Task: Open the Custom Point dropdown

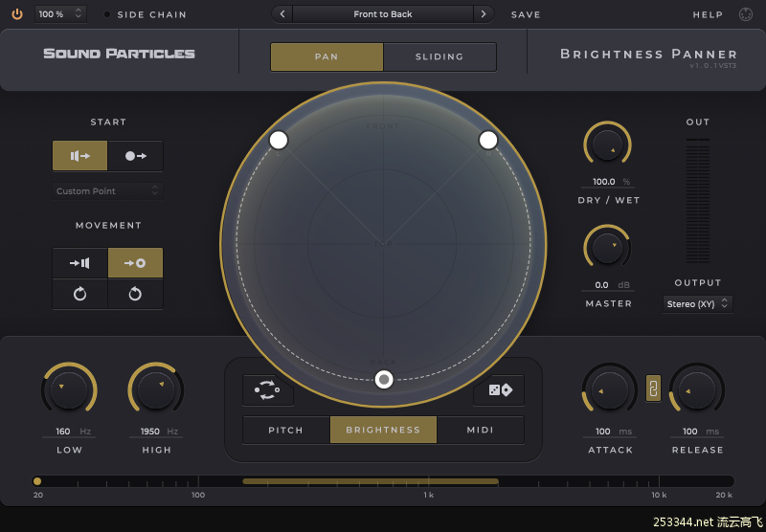Action: (107, 190)
